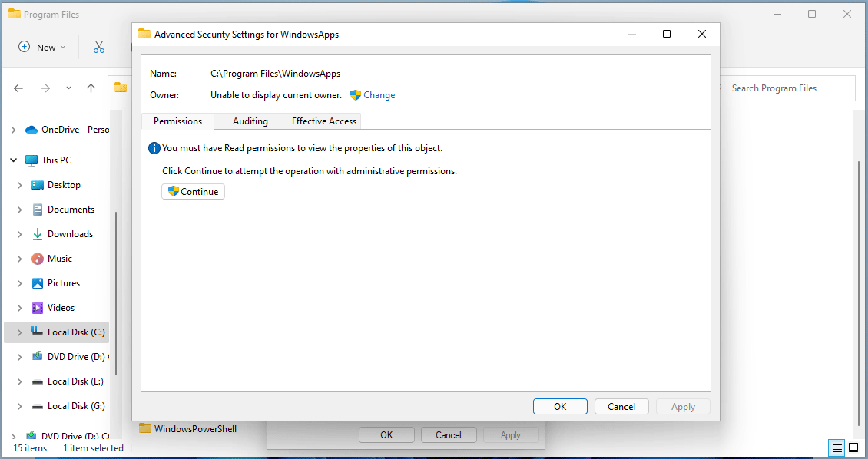Screen dimensions: 868x459
Task: Expand the Desktop tree node
Action: (x=19, y=185)
